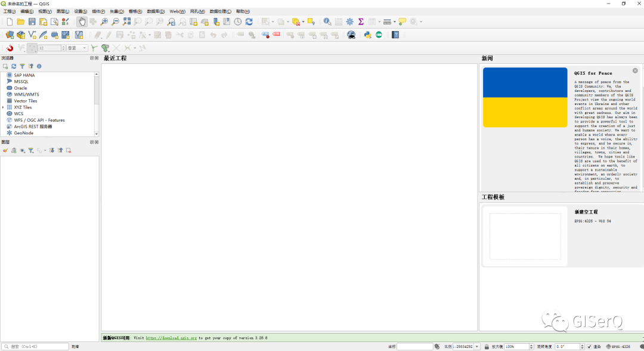Select the Zoom In magnifier tool
Viewport: 644px width, 351px height.
click(x=104, y=21)
